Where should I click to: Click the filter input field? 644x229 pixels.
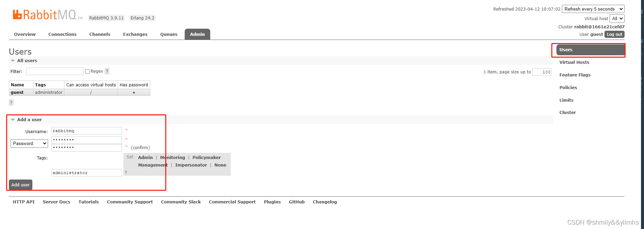coord(55,71)
